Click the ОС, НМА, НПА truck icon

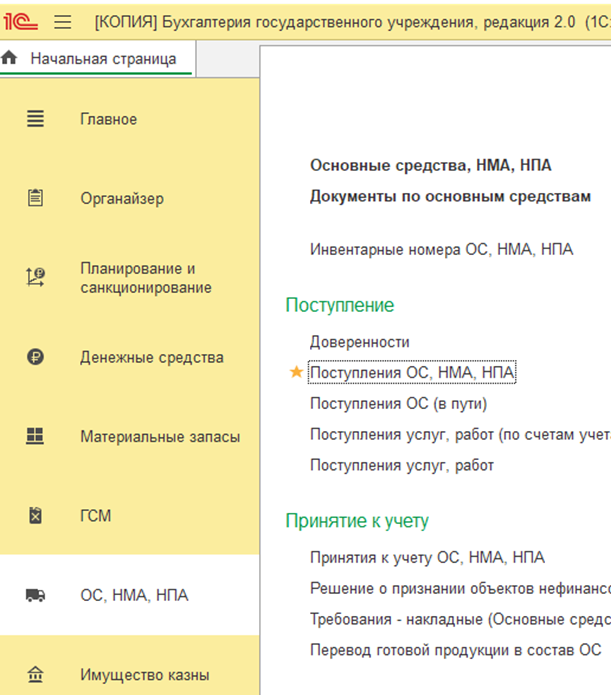pyautogui.click(x=35, y=595)
